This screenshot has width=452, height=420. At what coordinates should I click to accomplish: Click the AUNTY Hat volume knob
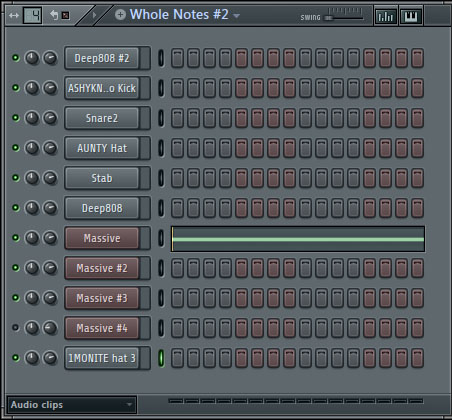tap(50, 148)
